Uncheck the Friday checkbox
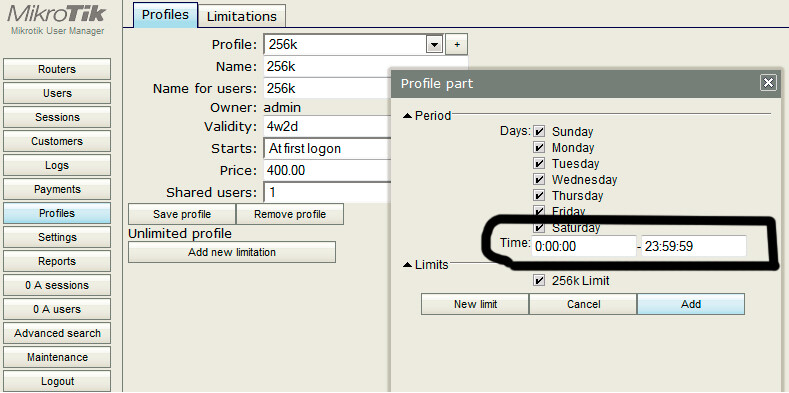Image resolution: width=789 pixels, height=393 pixels. coord(539,211)
